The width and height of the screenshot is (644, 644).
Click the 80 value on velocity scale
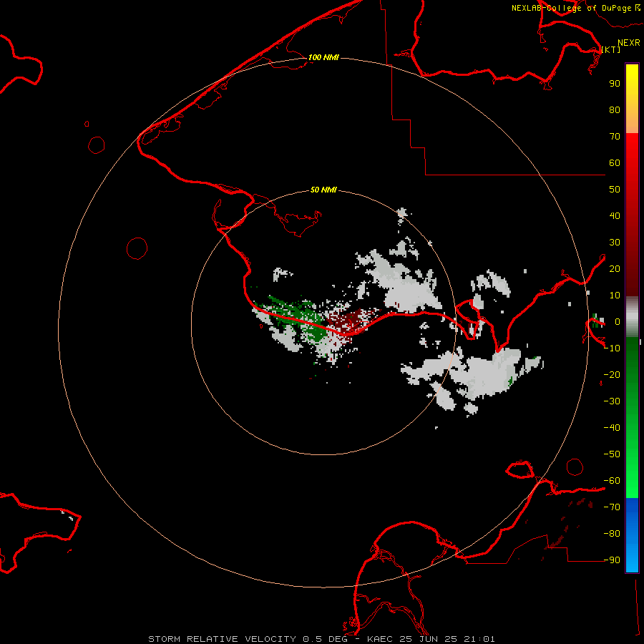coord(615,109)
